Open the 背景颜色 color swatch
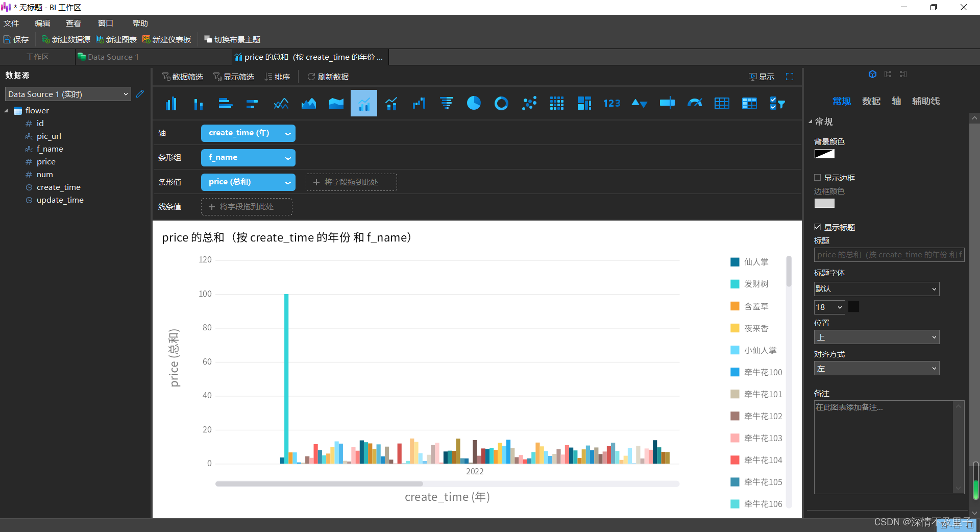 (824, 154)
